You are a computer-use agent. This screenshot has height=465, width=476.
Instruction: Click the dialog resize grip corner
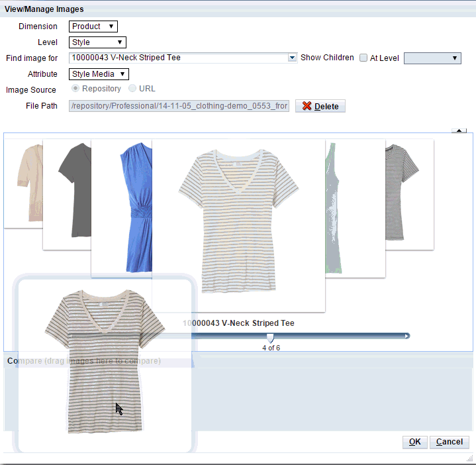470,458
